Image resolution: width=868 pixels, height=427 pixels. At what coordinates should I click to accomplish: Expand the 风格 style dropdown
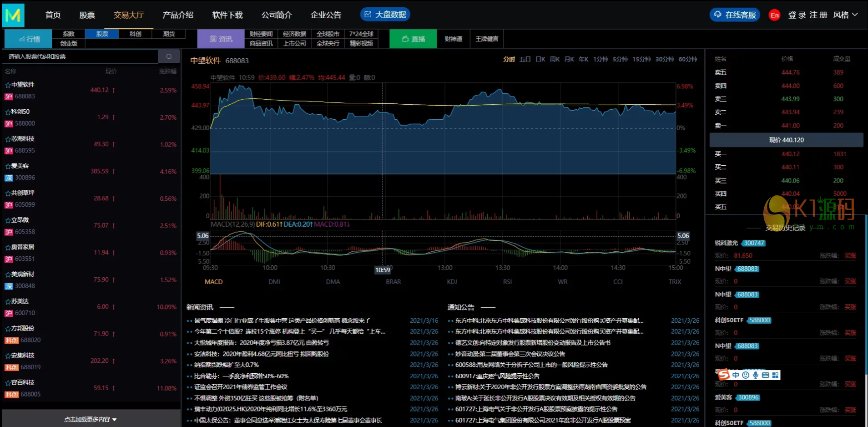coord(845,15)
